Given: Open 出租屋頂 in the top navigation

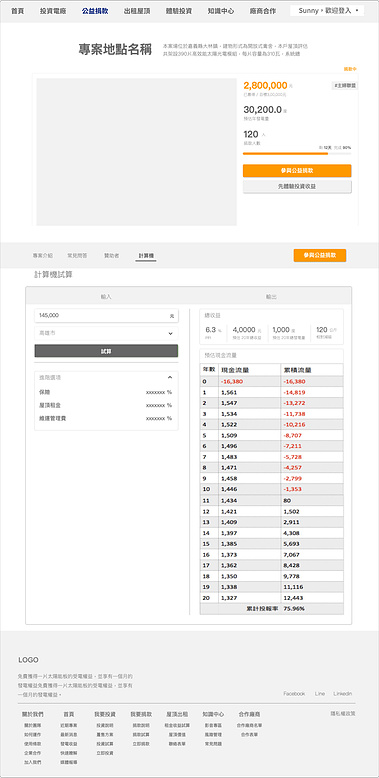Looking at the screenshot, I should coord(137,11).
